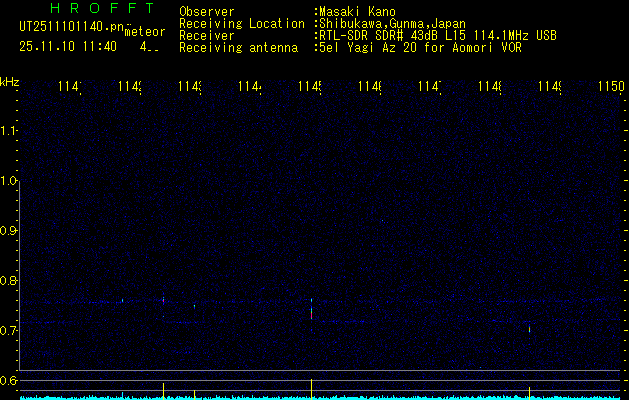Click the 1145 time axis marker
Screen dimensions: 629x400
[310, 88]
